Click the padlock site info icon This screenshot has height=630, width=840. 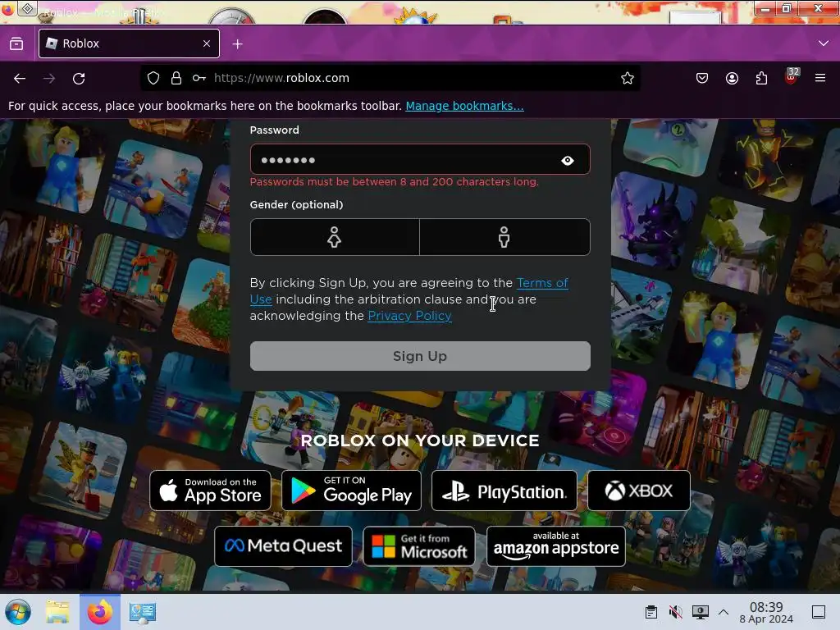176,78
